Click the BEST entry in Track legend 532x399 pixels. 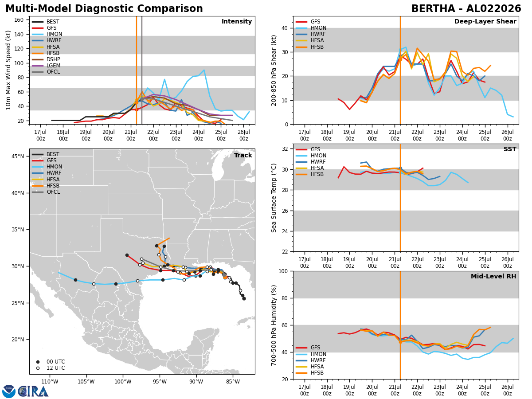pos(46,154)
